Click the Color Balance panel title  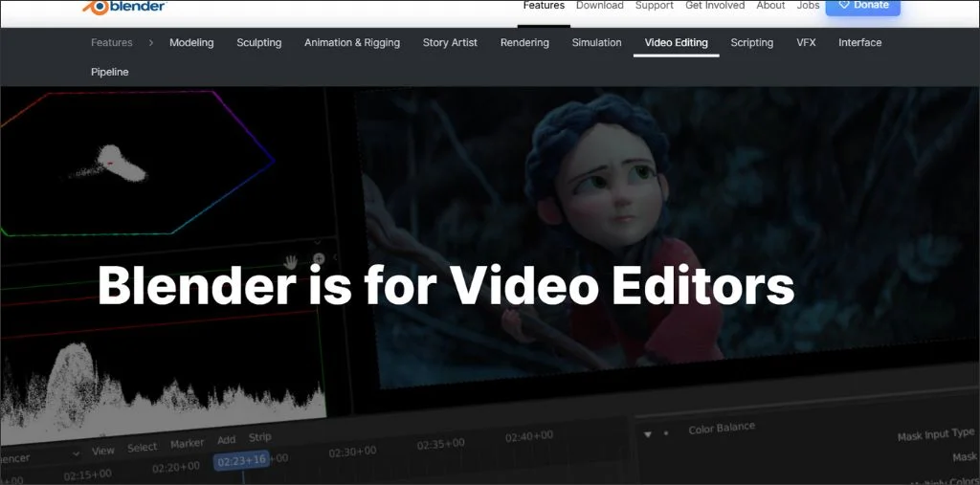coord(722,429)
